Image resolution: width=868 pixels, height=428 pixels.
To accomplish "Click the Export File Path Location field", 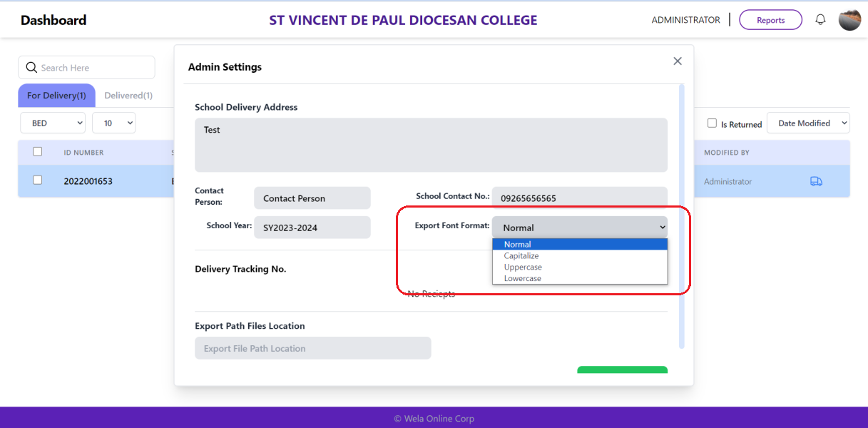I will tap(312, 348).
